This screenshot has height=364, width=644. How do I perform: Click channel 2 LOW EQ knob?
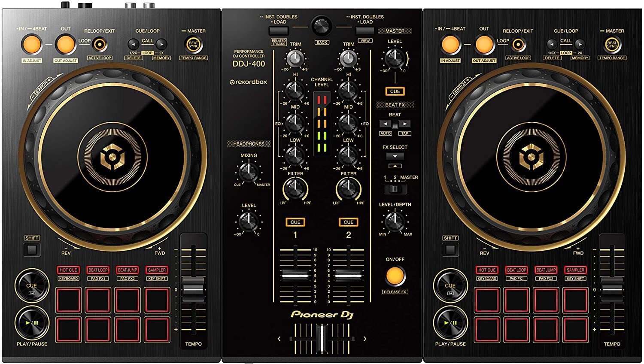(x=348, y=156)
